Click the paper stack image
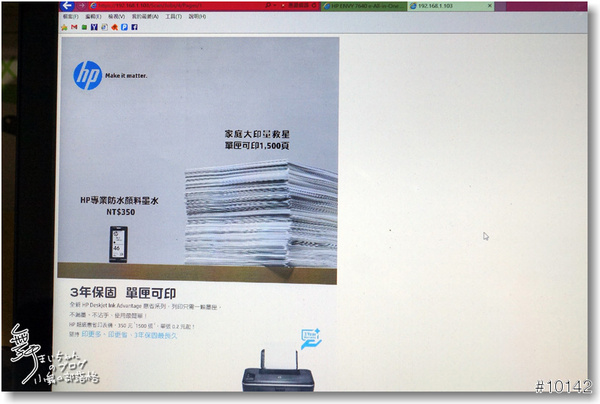The image size is (600, 404). point(260,214)
